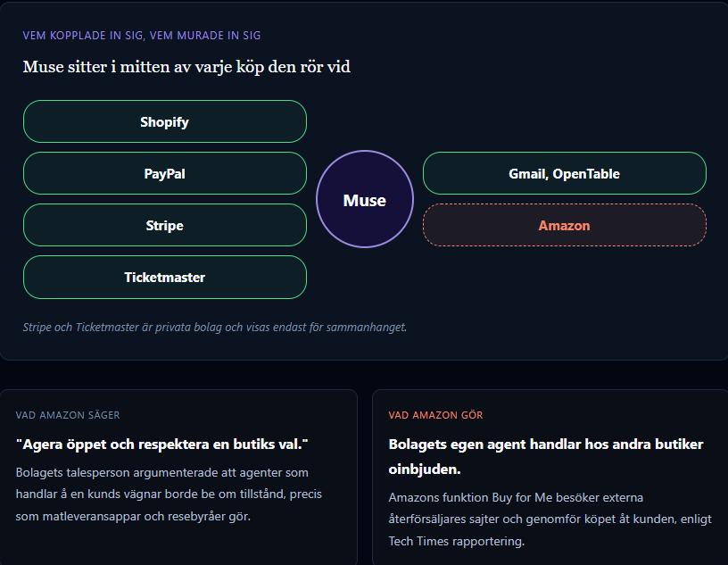The width and height of the screenshot is (728, 565).
Task: Click the dashed Amazon node
Action: click(565, 225)
